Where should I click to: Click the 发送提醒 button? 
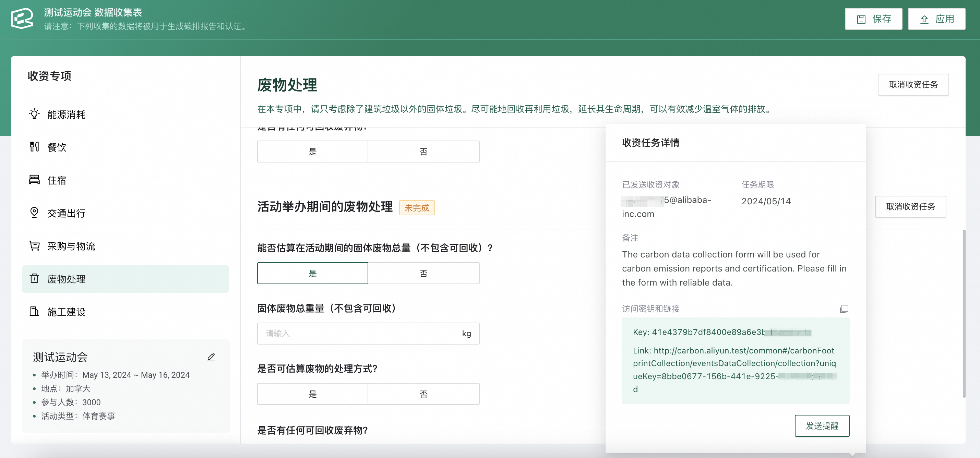[x=822, y=426]
